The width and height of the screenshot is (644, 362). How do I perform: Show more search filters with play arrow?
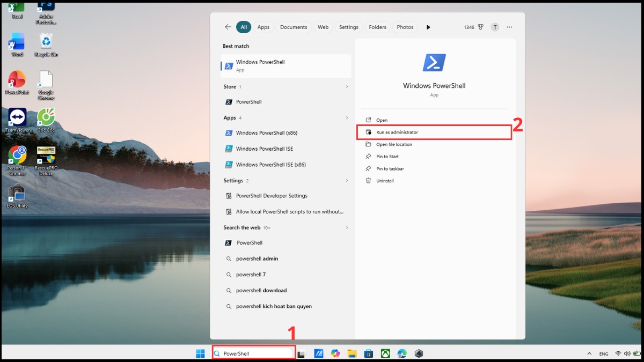tap(428, 27)
